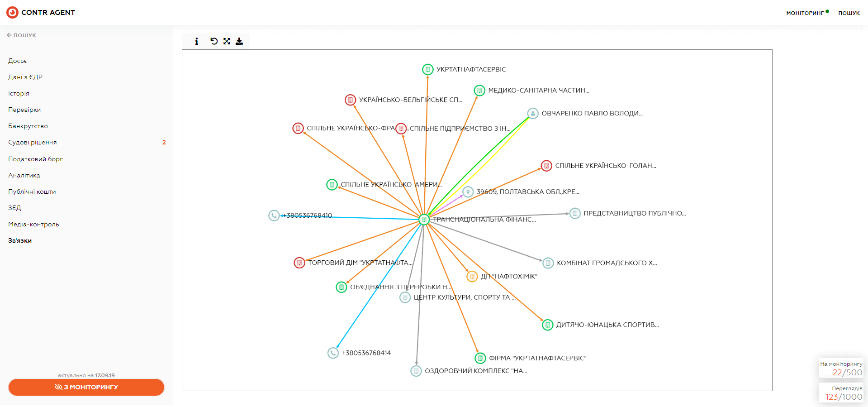868x407 pixels.
Task: Open the ЗЕД section
Action: tap(14, 208)
